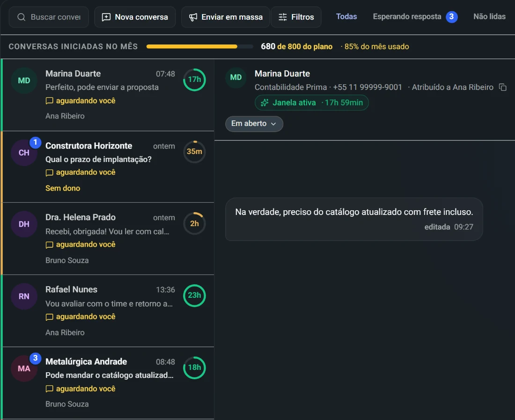Click aguardando você chat icon on Helena Prado
515x420 pixels.
(x=49, y=245)
